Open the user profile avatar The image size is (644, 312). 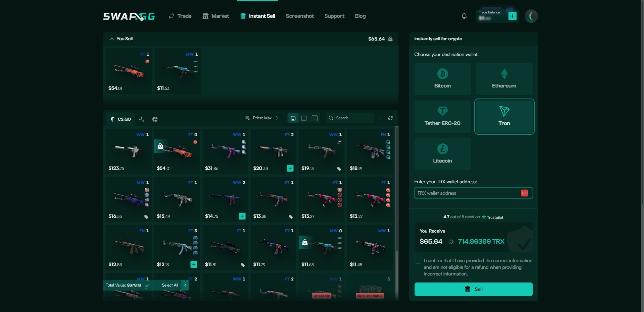click(x=531, y=16)
